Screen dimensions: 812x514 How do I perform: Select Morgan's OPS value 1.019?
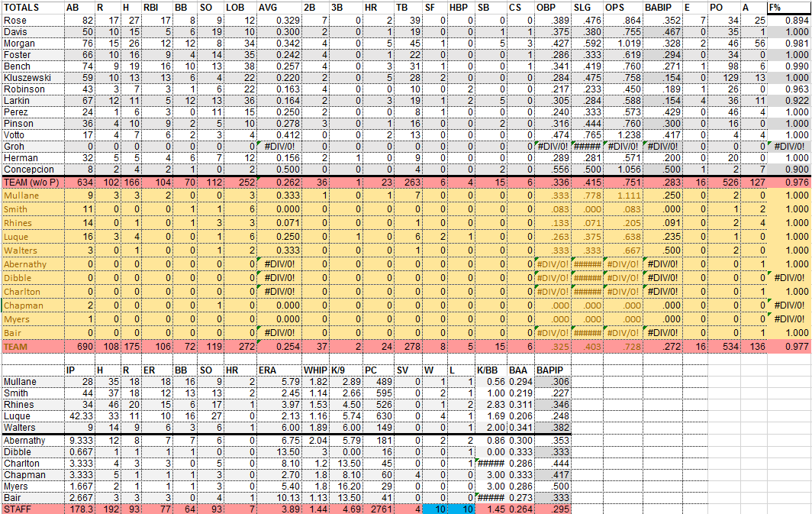[623, 43]
